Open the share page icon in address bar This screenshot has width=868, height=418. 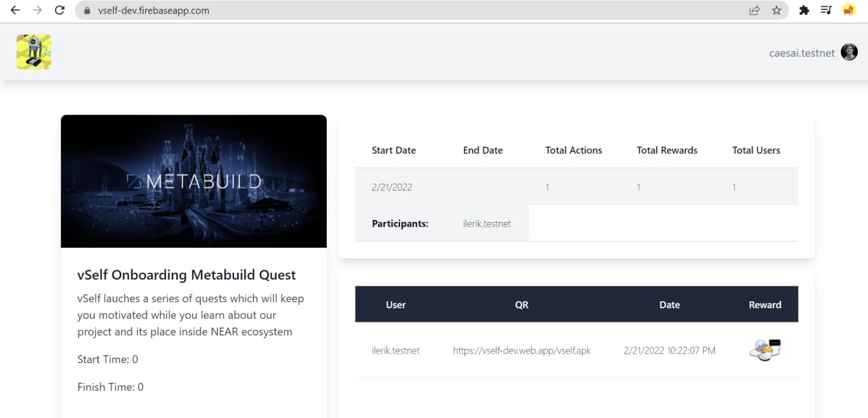pyautogui.click(x=754, y=10)
